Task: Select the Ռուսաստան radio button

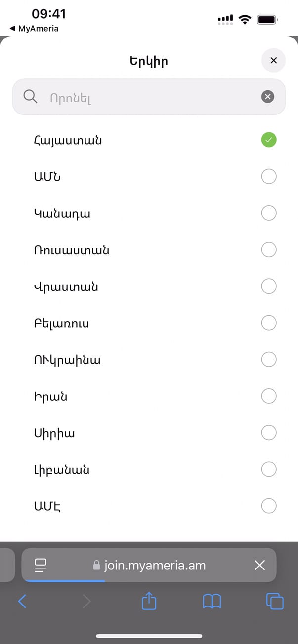Action: 269,250
